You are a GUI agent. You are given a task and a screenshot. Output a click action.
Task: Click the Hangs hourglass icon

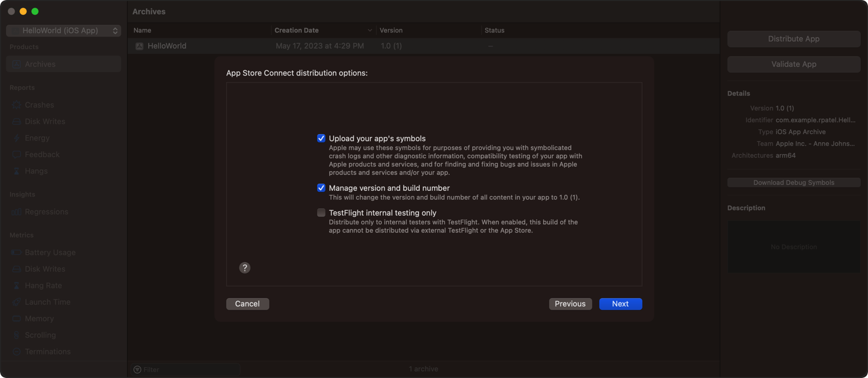click(17, 171)
